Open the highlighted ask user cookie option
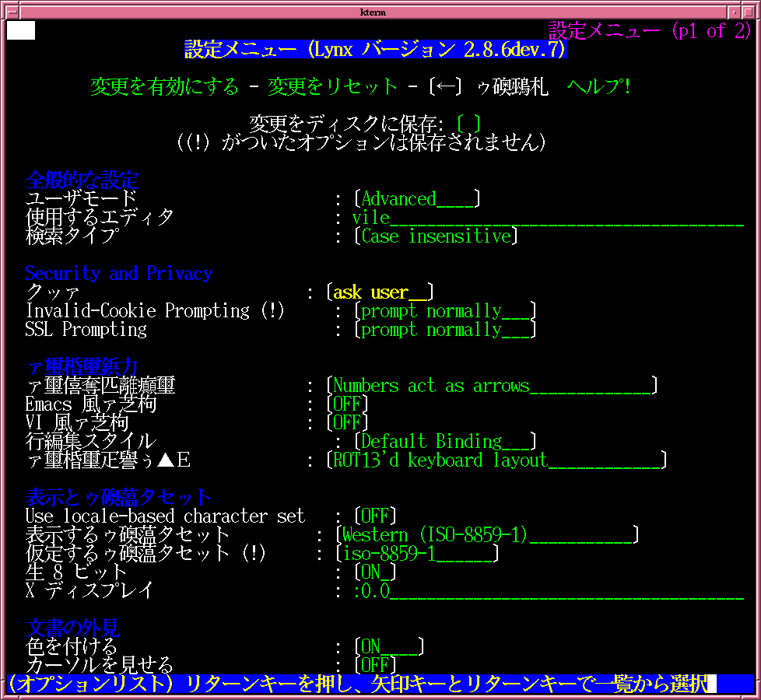Screen dimensions: 761x700 coord(380,292)
